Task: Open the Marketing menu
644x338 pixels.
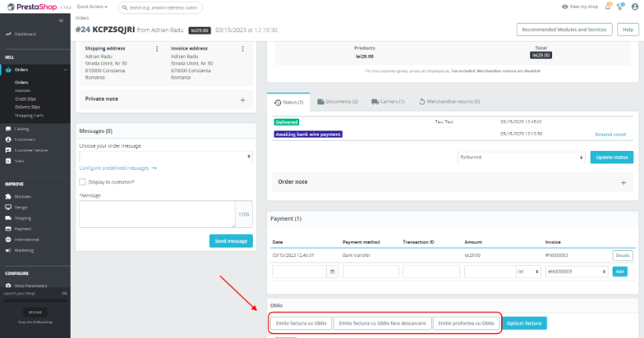Action: click(24, 250)
